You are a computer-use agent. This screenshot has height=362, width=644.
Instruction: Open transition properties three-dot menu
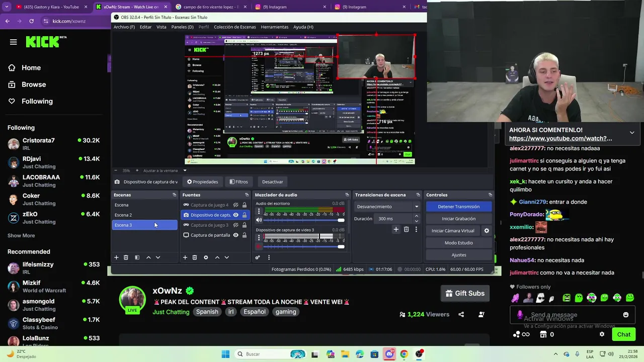click(416, 229)
